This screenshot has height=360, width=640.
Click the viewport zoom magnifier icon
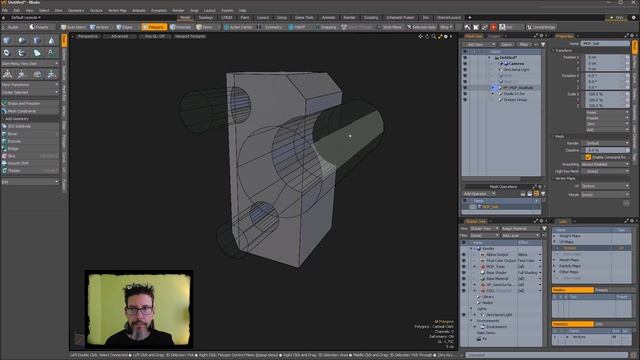tap(434, 36)
